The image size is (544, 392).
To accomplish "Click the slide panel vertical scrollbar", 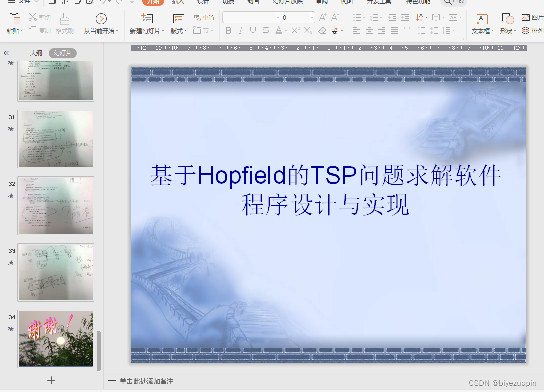I will tap(99, 351).
